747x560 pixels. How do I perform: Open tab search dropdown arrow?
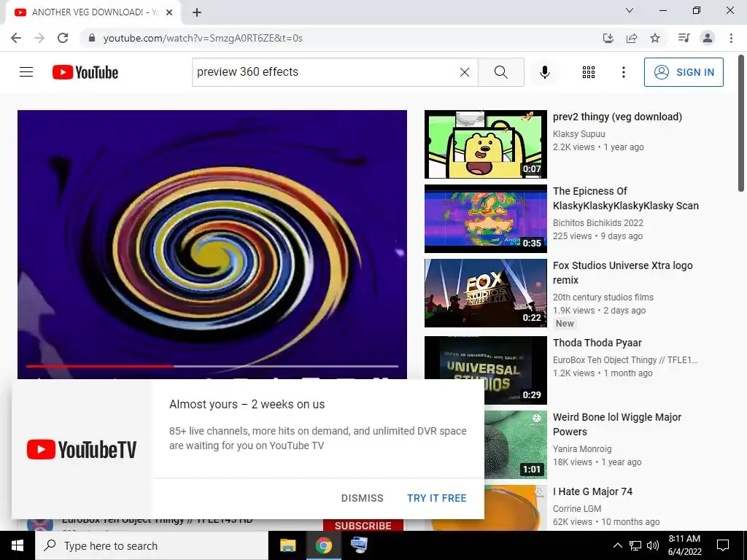630,10
